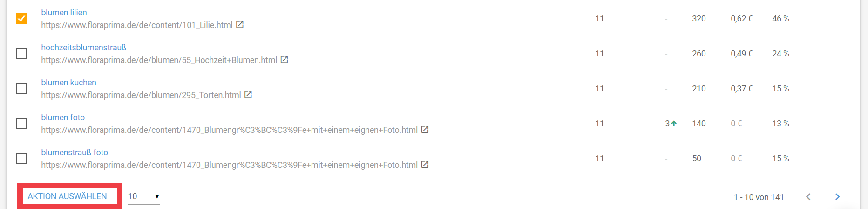
Task: Open external link icon for Lilie.html URL
Action: 240,25
